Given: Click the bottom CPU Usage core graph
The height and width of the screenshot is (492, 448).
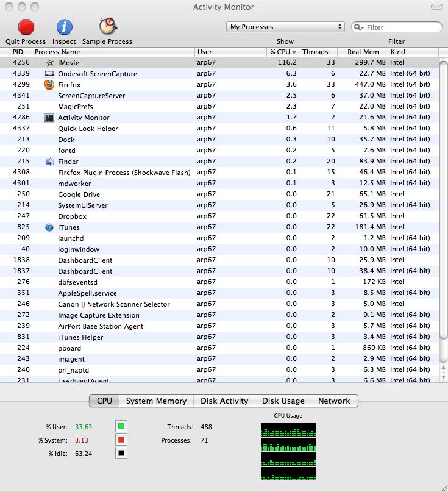Looking at the screenshot, I should click(x=288, y=474).
